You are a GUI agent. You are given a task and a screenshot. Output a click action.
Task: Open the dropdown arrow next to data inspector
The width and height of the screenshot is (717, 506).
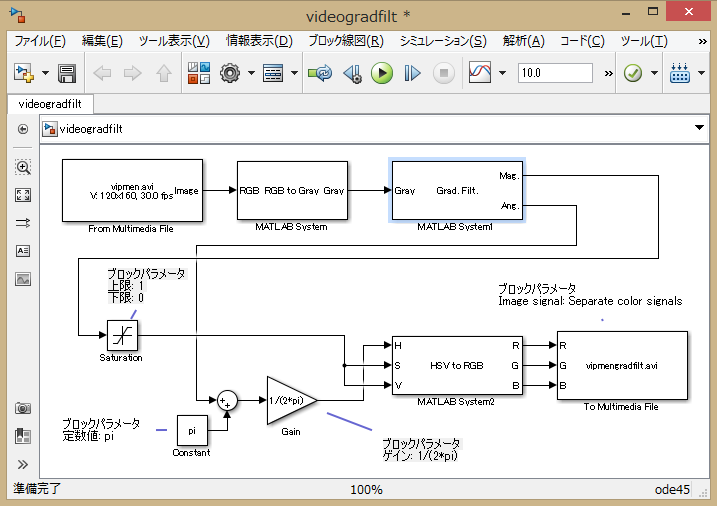pyautogui.click(x=501, y=73)
